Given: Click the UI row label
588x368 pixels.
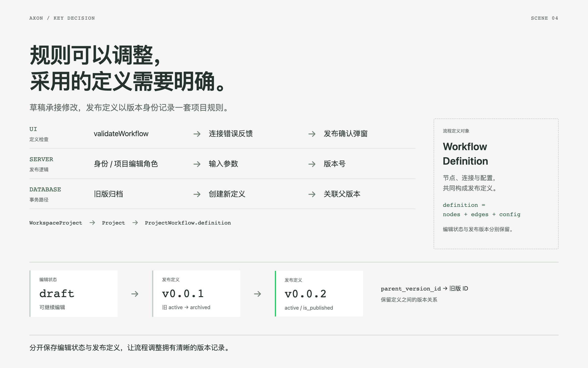Looking at the screenshot, I should coord(33,129).
